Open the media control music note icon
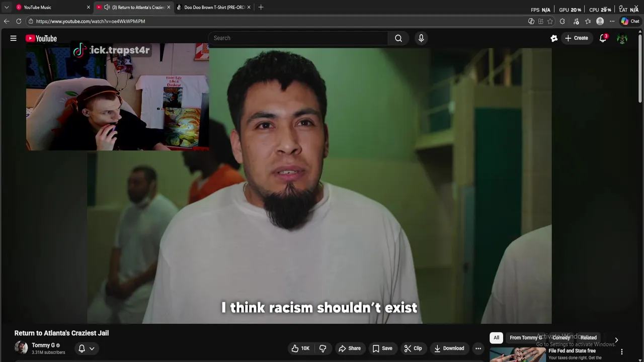 pyautogui.click(x=576, y=21)
